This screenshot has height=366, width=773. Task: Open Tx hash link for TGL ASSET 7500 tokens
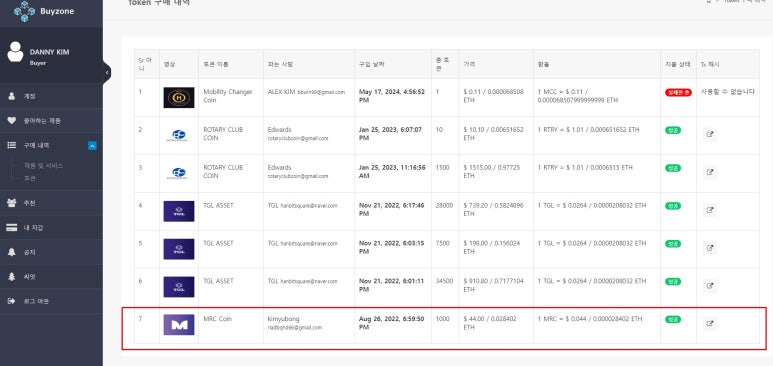pos(710,248)
